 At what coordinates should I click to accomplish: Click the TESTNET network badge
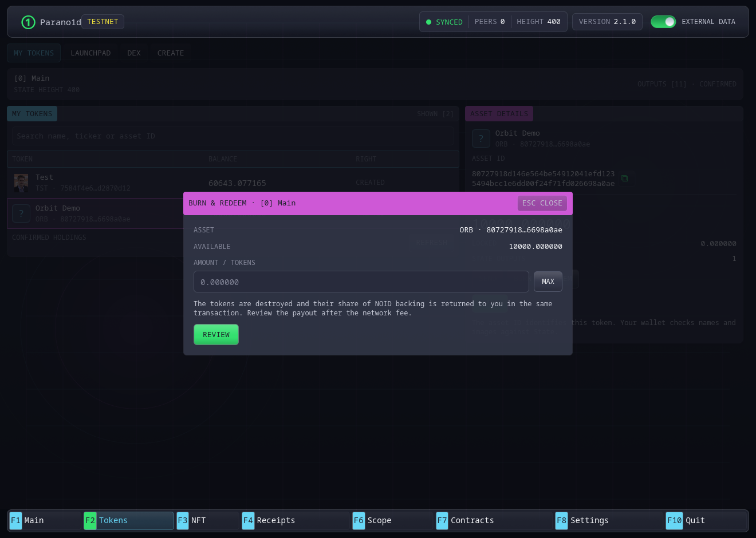click(x=103, y=22)
